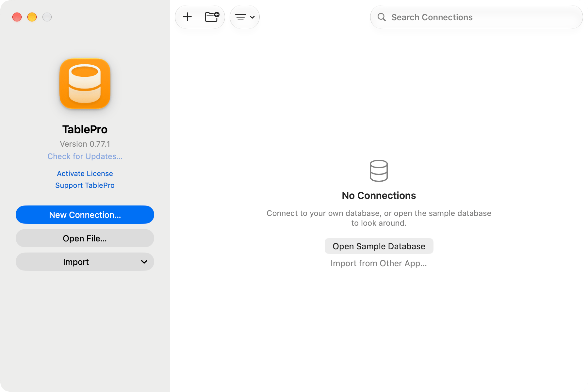The width and height of the screenshot is (588, 392).
Task: Click the Support TablePro link
Action: tap(85, 185)
